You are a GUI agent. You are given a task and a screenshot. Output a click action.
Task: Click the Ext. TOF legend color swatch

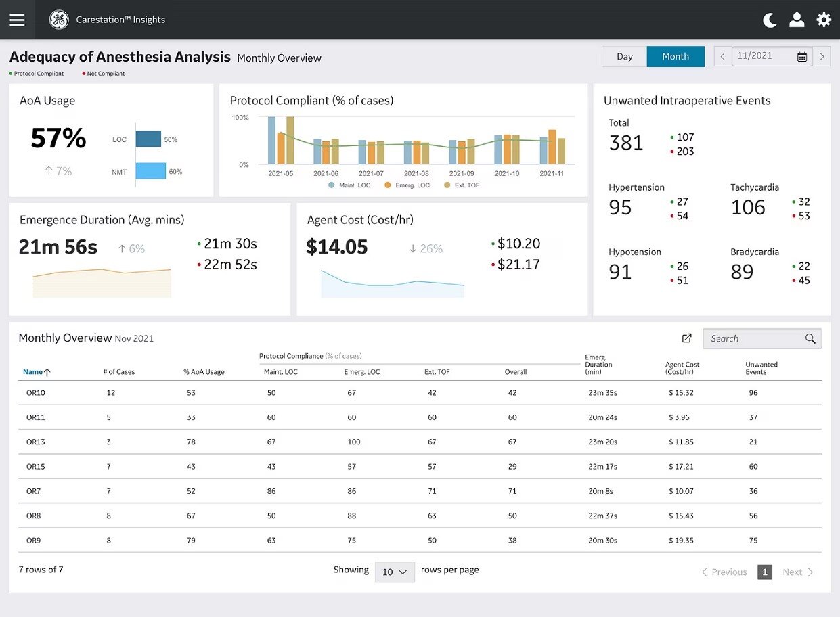pos(447,185)
